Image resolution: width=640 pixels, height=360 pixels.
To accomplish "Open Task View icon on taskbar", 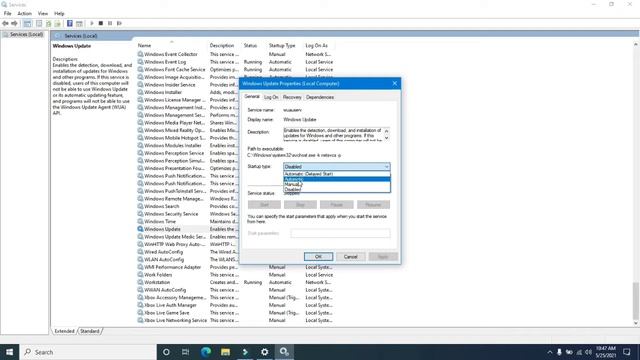I will pos(186,352).
